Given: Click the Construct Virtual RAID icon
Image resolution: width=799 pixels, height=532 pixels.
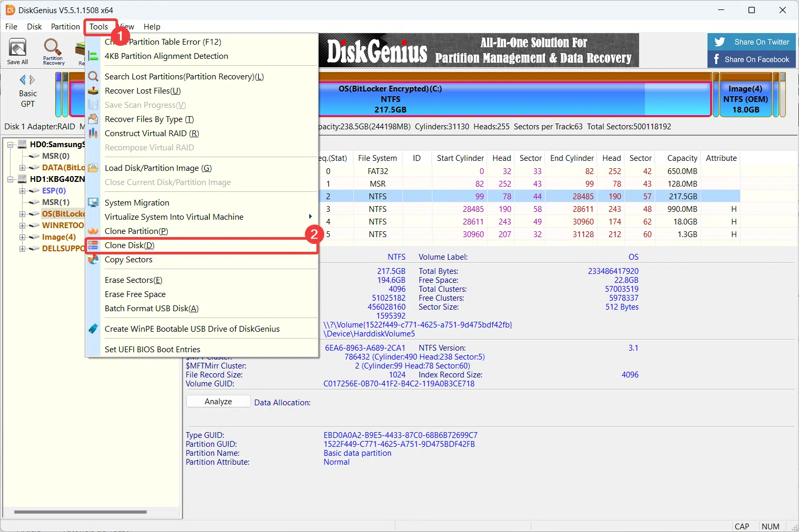Looking at the screenshot, I should [x=93, y=134].
